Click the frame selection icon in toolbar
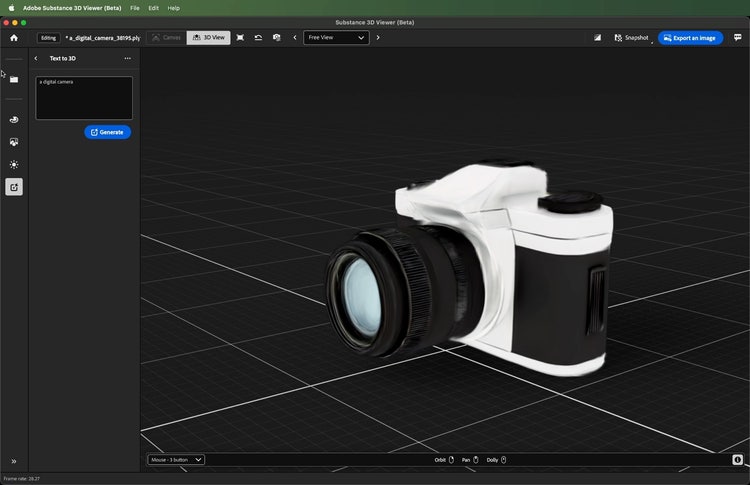Viewport: 750px width, 485px height. click(240, 37)
